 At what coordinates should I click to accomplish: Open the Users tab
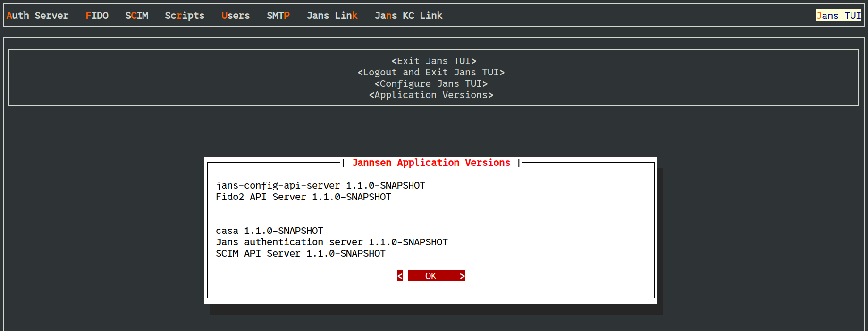(236, 16)
